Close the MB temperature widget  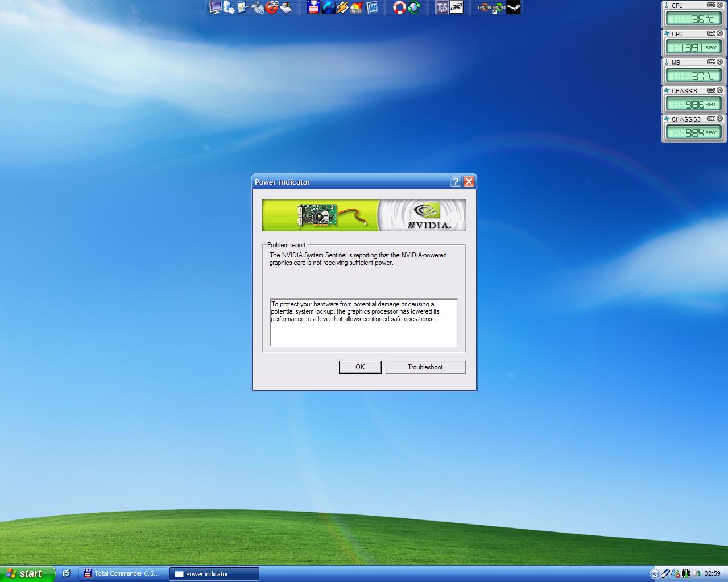pos(719,61)
